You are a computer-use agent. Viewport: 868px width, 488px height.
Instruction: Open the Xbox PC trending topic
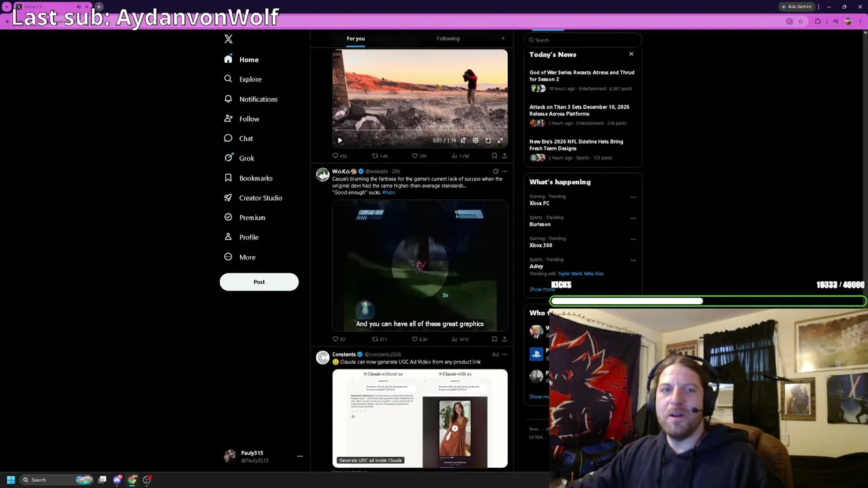pyautogui.click(x=540, y=203)
